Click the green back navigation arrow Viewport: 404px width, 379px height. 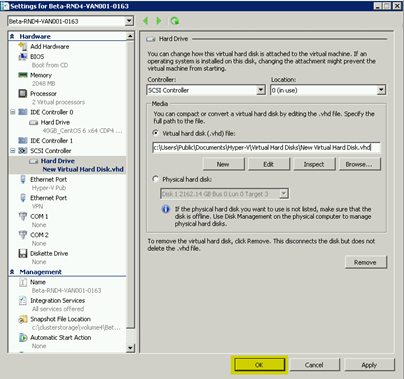(145, 21)
